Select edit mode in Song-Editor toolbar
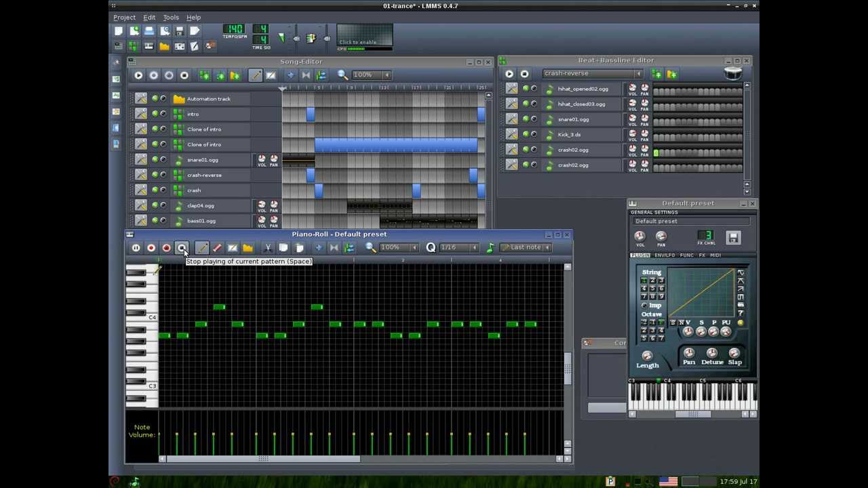Viewport: 868px width, 488px height. pyautogui.click(x=271, y=75)
